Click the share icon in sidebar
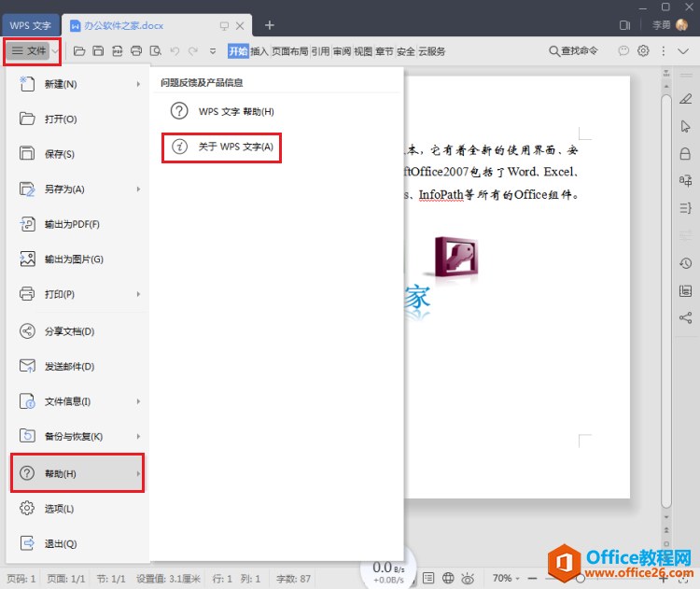 686,318
